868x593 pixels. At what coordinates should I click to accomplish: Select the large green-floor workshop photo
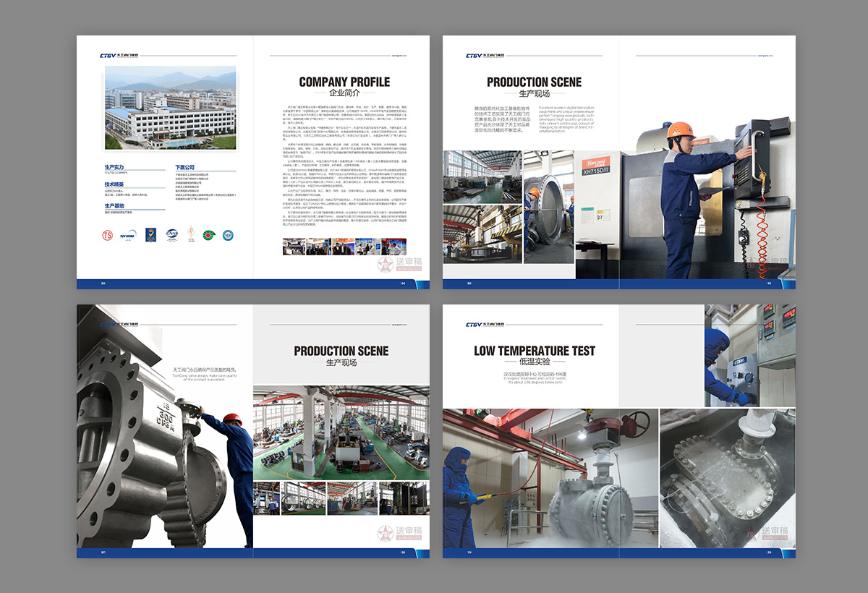[x=341, y=432]
